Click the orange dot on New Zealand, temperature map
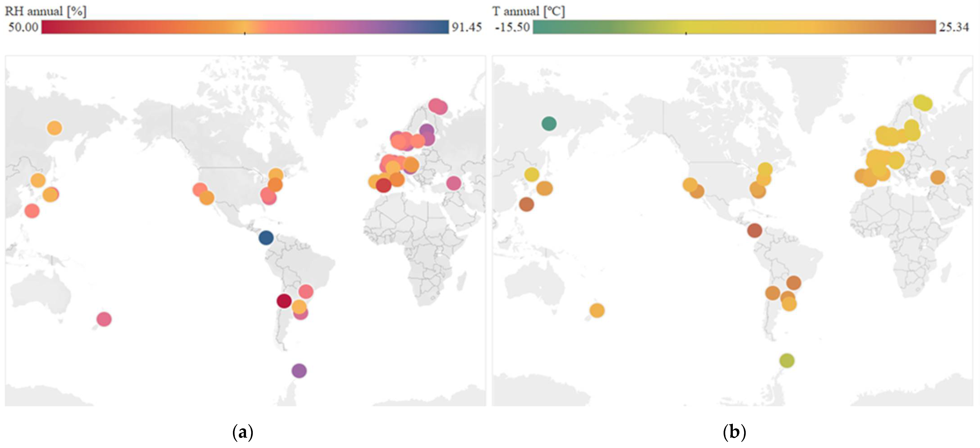 click(597, 311)
